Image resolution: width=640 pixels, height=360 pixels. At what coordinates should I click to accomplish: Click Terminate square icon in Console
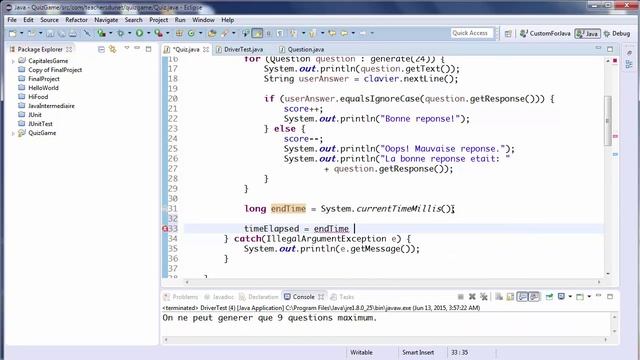[x=460, y=297]
